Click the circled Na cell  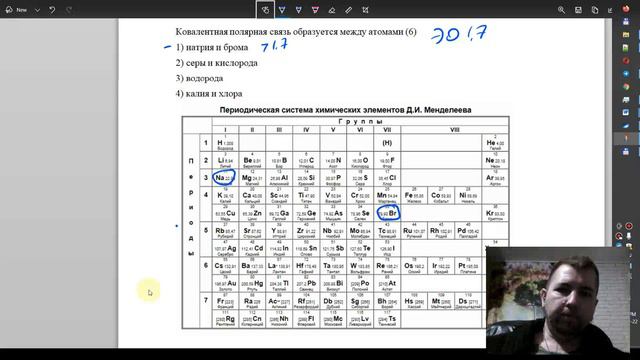(224, 178)
